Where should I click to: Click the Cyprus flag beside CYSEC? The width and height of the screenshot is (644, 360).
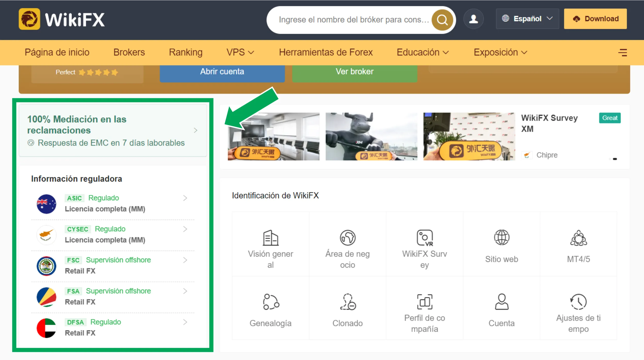click(46, 235)
